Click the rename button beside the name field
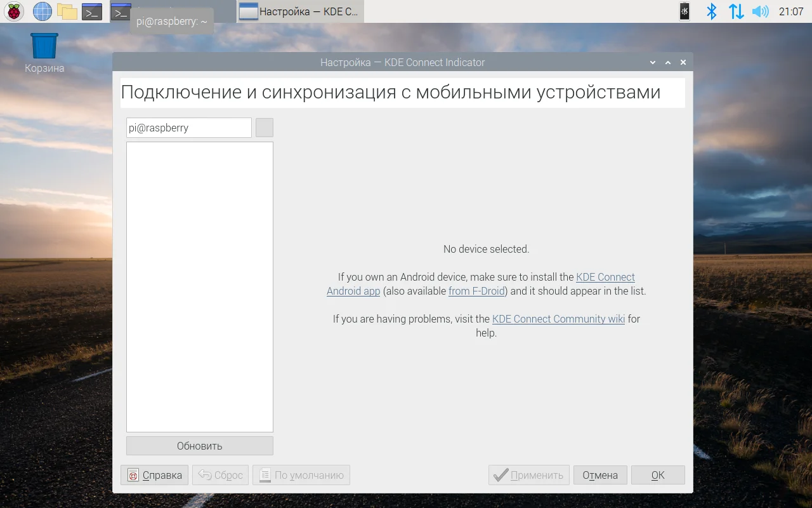 coord(265,128)
